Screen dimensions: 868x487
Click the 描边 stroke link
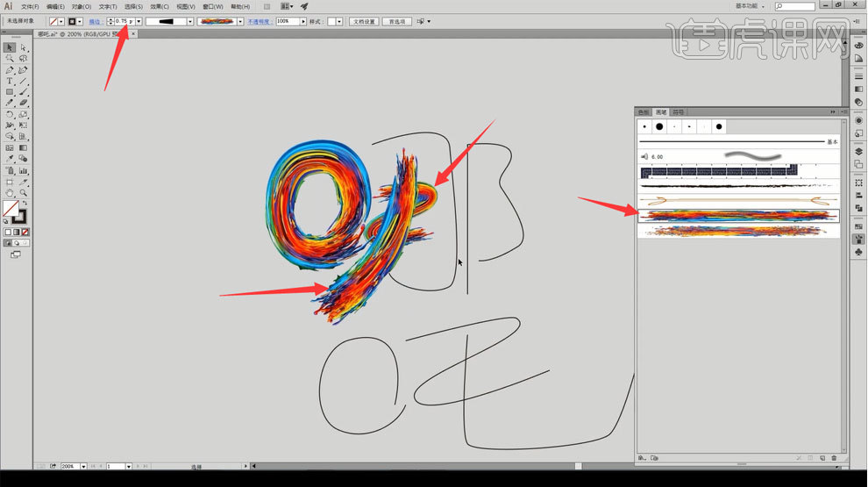click(x=96, y=22)
